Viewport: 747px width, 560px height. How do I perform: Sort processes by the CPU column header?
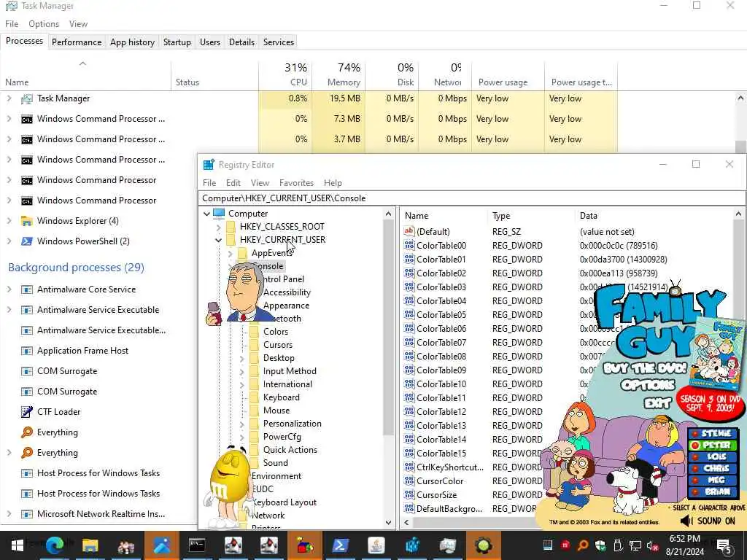(285, 75)
